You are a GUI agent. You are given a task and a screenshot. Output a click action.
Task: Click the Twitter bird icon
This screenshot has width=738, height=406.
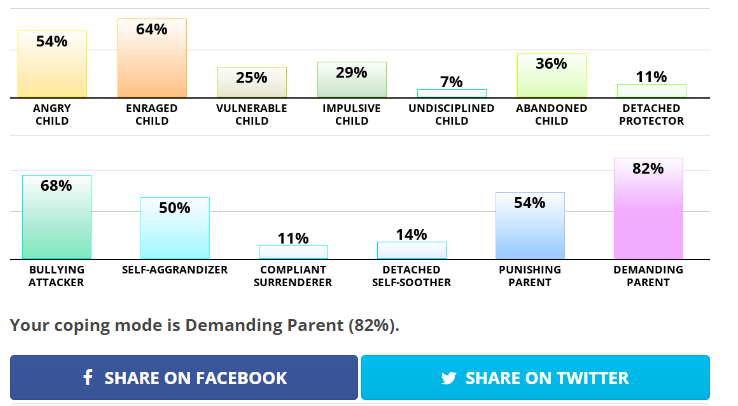pyautogui.click(x=449, y=378)
